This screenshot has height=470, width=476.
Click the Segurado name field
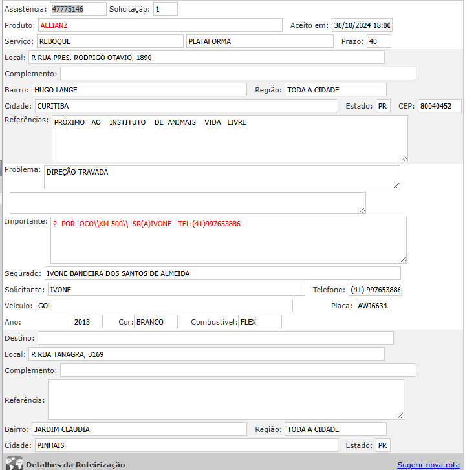(222, 273)
